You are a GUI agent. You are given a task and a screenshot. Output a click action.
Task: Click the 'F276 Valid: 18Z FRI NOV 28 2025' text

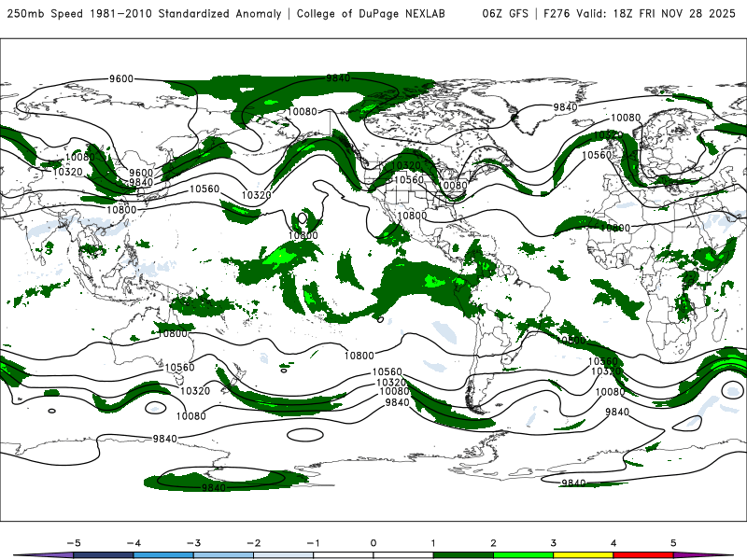tap(640, 13)
